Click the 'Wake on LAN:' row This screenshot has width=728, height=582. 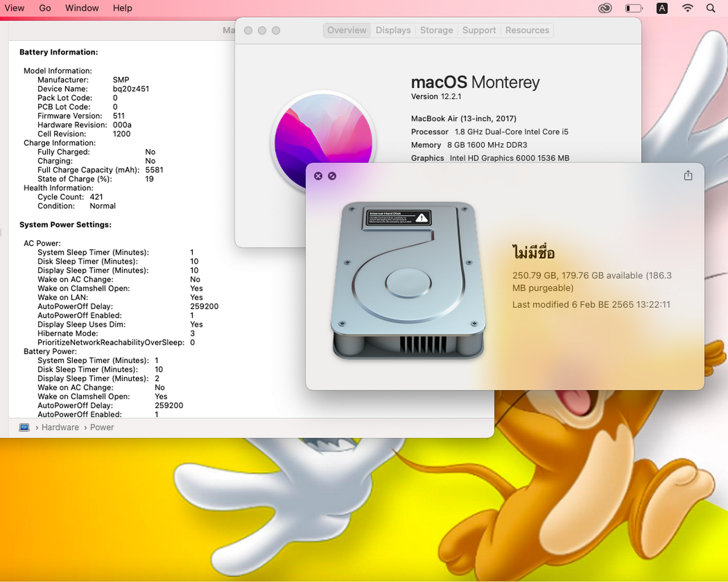tap(120, 297)
